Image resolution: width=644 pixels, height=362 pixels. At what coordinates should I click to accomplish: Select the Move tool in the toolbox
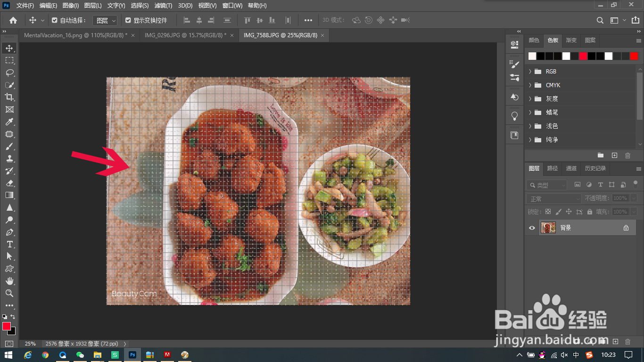9,48
